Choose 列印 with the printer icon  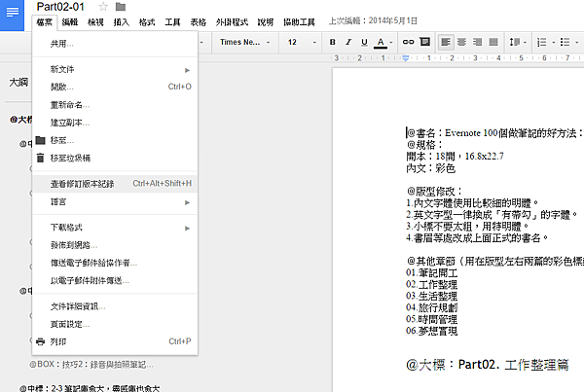pyautogui.click(x=115, y=341)
